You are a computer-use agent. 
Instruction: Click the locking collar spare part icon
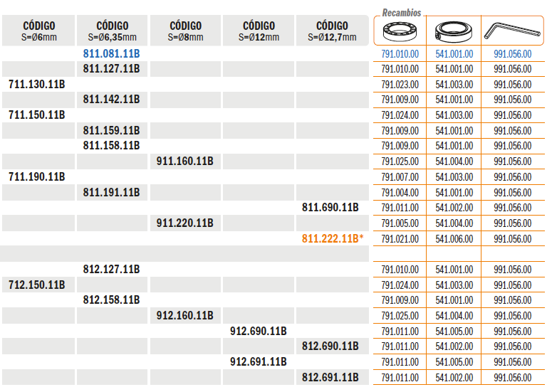(454, 31)
